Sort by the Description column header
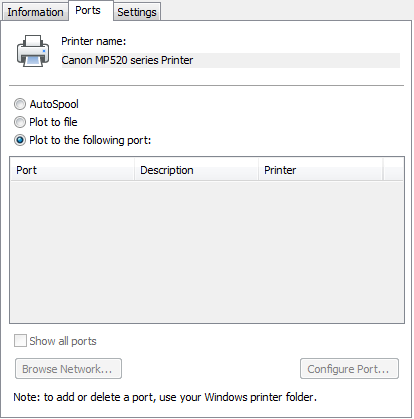The image size is (414, 419). 197,170
